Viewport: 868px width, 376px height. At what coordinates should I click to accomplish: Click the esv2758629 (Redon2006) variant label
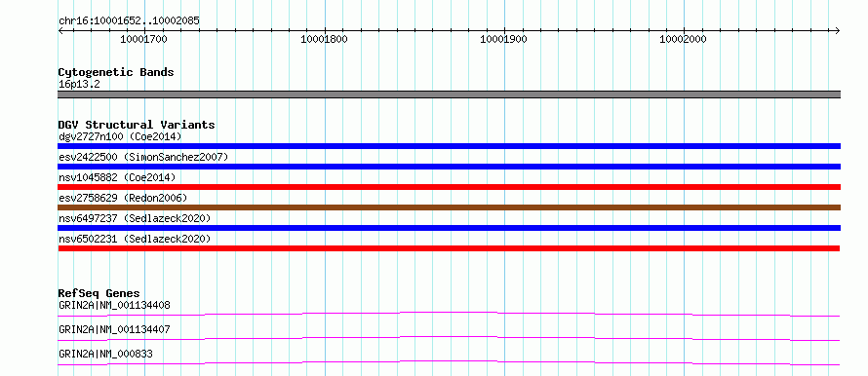pyautogui.click(x=123, y=198)
